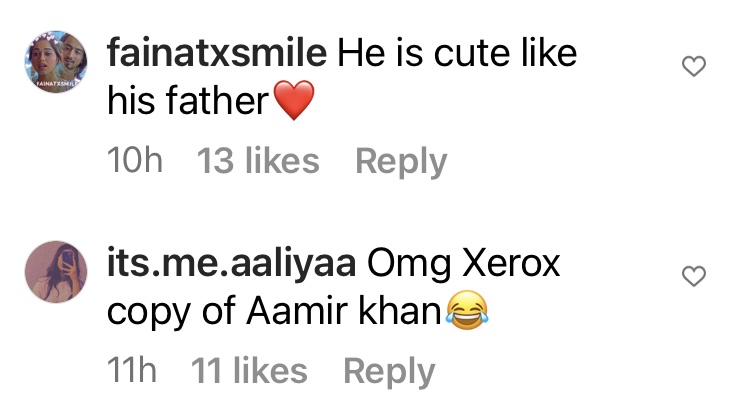The image size is (750, 412).
Task: Click the laughing tears emoji
Action: click(467, 310)
